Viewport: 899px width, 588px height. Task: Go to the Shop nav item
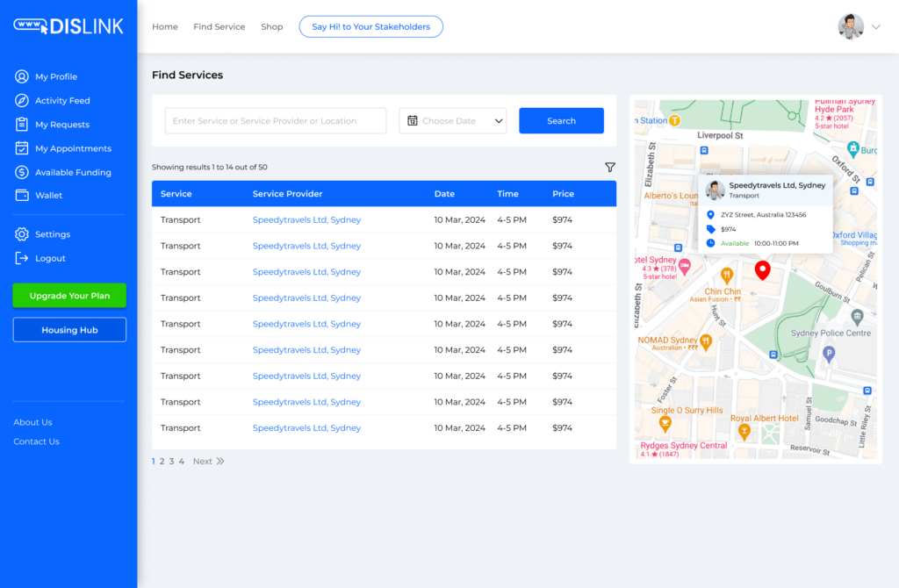271,27
